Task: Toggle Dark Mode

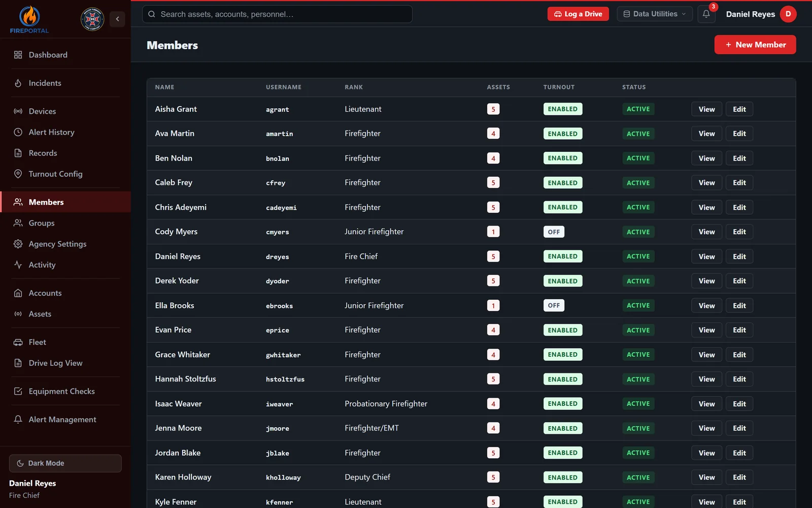Action: [65, 463]
